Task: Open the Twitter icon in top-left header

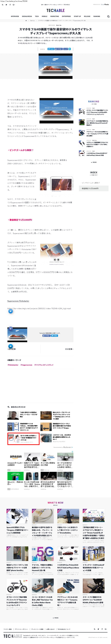Action: pyautogui.click(x=6, y=5)
